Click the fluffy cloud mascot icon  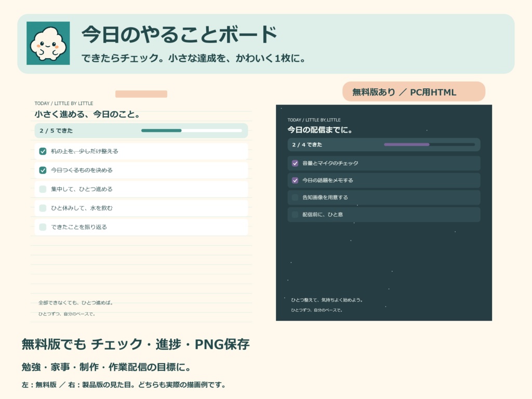coord(48,43)
